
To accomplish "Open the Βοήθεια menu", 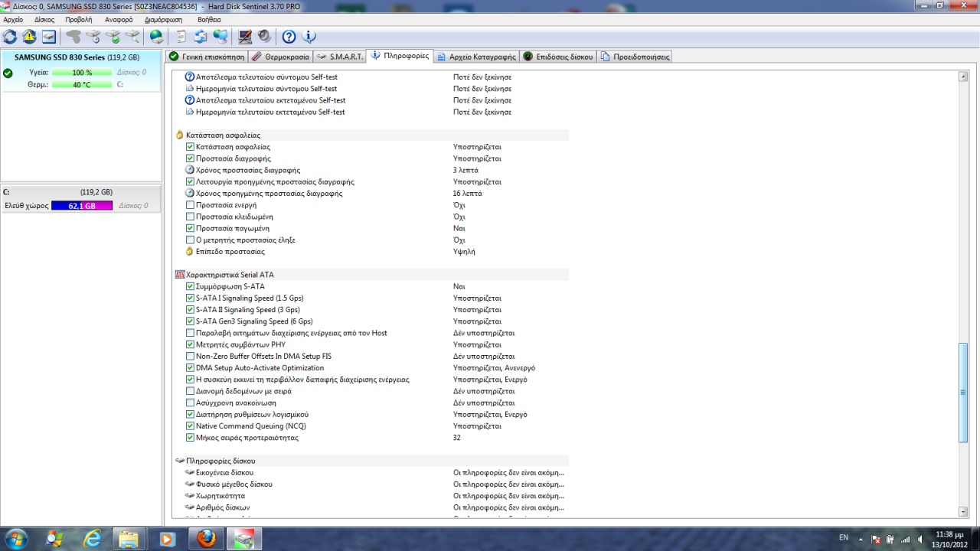I will pyautogui.click(x=209, y=20).
